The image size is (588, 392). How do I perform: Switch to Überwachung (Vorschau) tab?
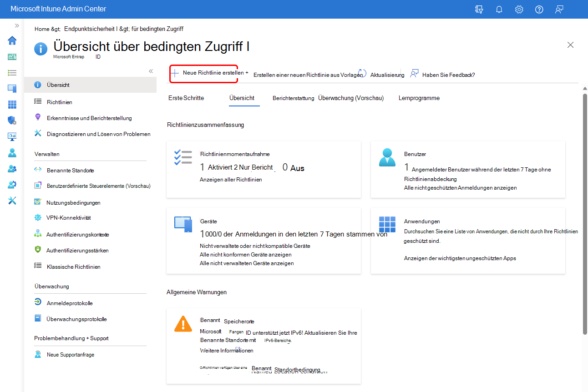pyautogui.click(x=351, y=98)
